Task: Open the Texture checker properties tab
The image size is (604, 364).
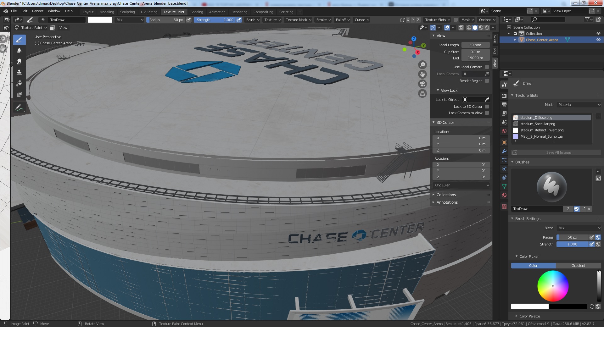Action: pos(504,207)
